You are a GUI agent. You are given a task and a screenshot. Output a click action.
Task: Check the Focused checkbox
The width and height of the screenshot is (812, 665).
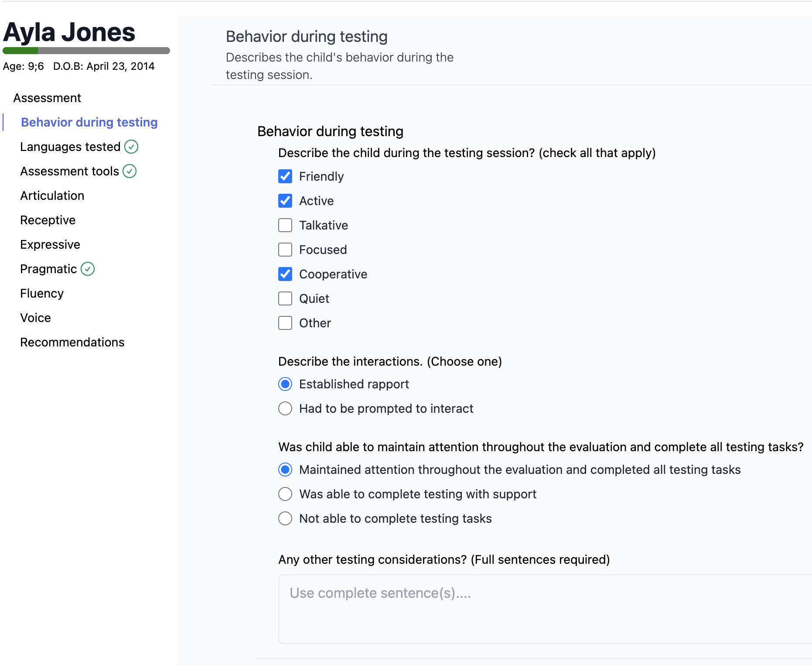point(285,250)
